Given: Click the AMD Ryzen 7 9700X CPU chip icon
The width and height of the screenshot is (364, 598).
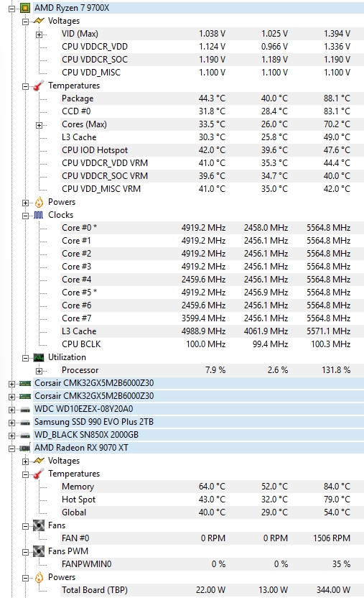Looking at the screenshot, I should 24,8.
